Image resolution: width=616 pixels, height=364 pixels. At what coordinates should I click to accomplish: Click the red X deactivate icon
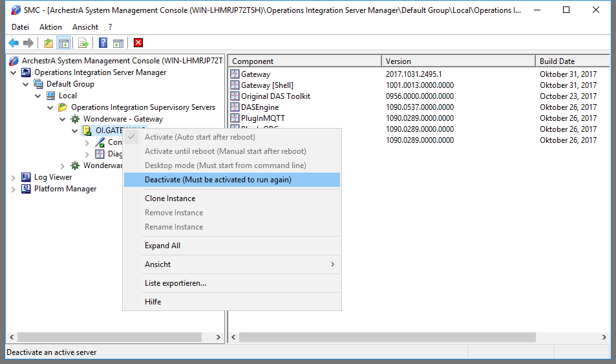pyautogui.click(x=138, y=43)
